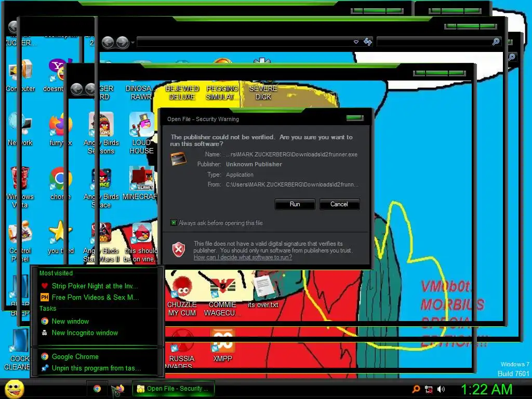
Task: Launch the LOUD HOUSE shortcut
Action: 141,133
